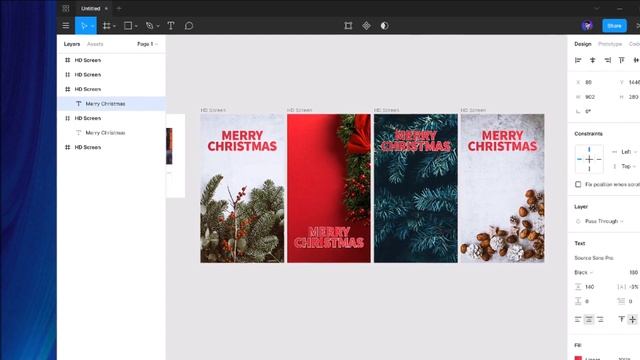Toggle the right pin in constraints widget

pyautogui.click(x=599, y=159)
